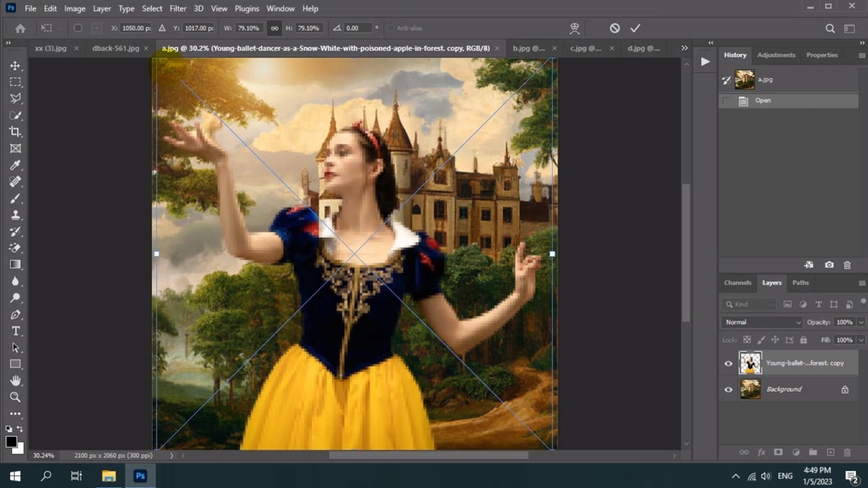Switch to warp mode icon in options bar
Screen dimensions: 868x488
click(574, 28)
